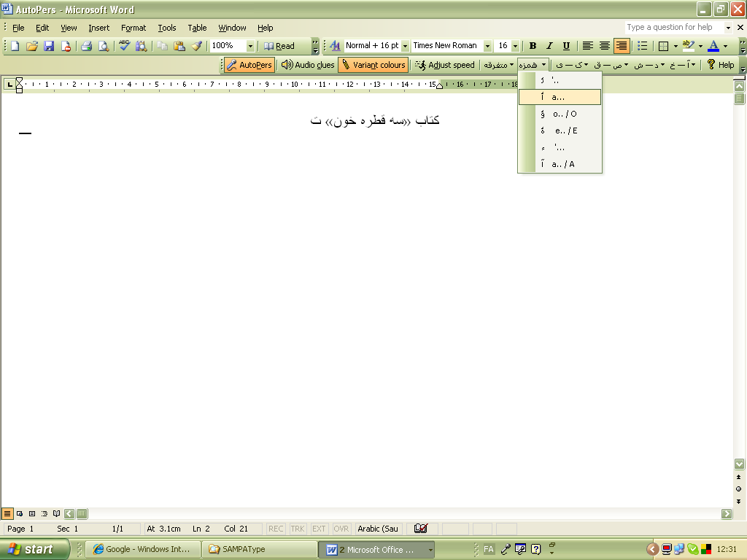
Task: Select the Format Painter tool
Action: (x=197, y=45)
